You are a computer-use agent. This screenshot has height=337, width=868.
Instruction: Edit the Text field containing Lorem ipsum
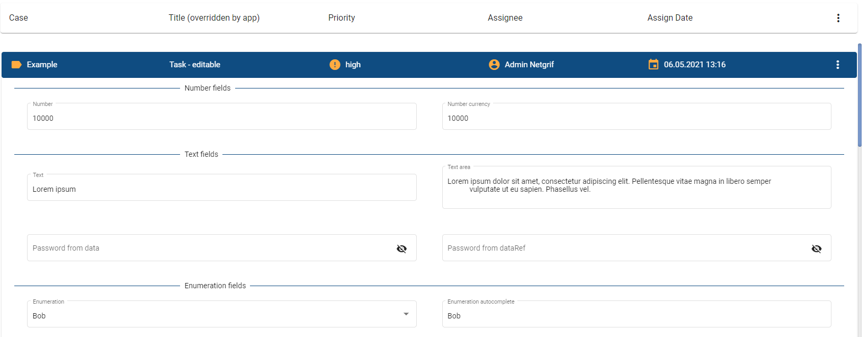tap(221, 189)
